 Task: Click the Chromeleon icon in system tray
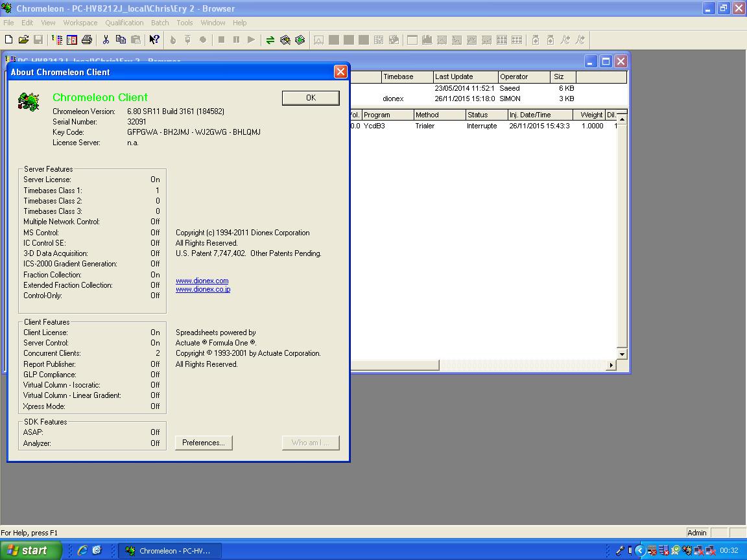(687, 551)
